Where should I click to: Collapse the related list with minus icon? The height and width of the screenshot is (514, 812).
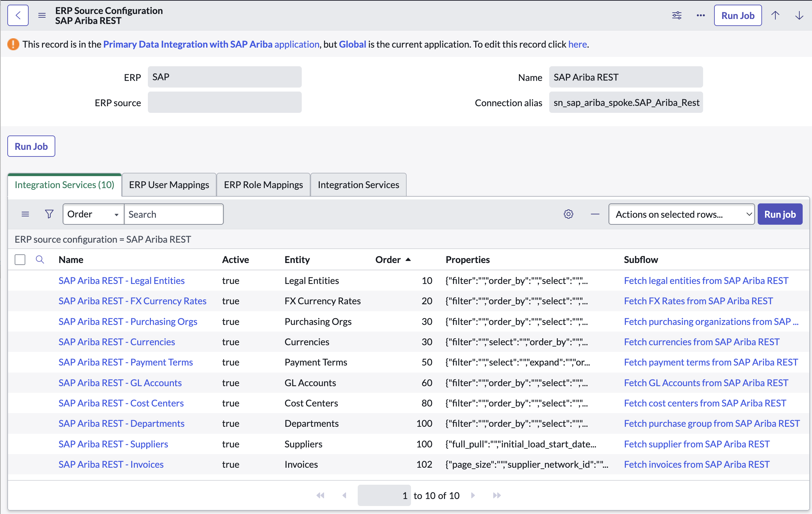595,214
